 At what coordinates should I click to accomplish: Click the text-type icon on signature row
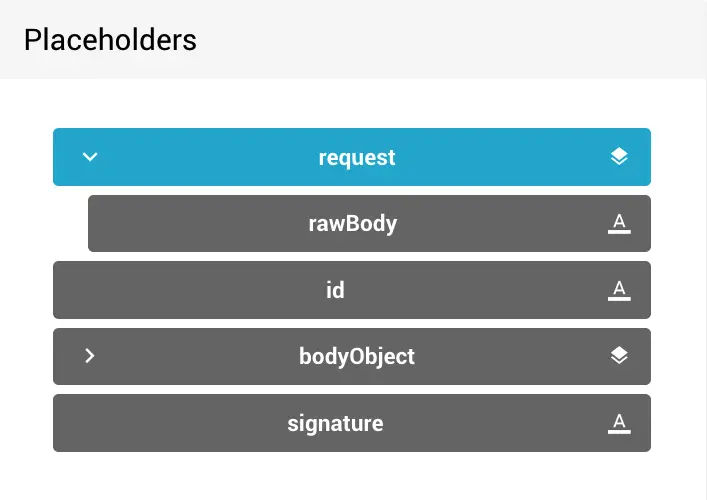pyautogui.click(x=619, y=423)
